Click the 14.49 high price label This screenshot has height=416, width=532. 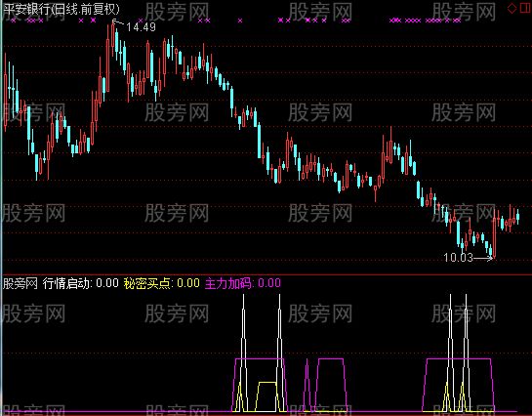[141, 27]
